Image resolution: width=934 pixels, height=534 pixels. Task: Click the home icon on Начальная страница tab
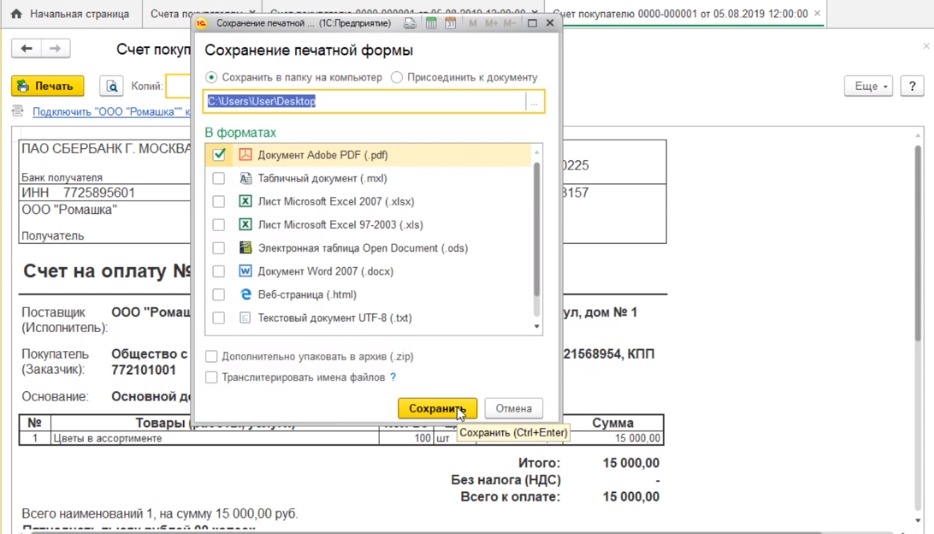pyautogui.click(x=16, y=15)
